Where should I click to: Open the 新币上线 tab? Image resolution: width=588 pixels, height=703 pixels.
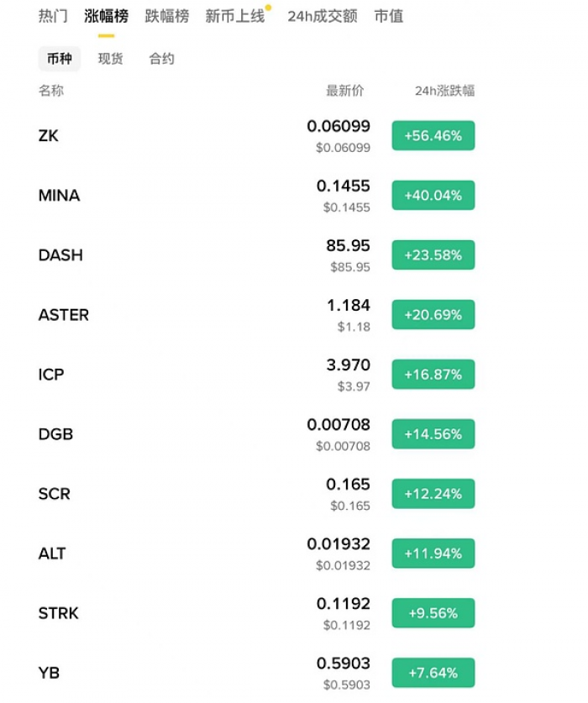point(235,16)
